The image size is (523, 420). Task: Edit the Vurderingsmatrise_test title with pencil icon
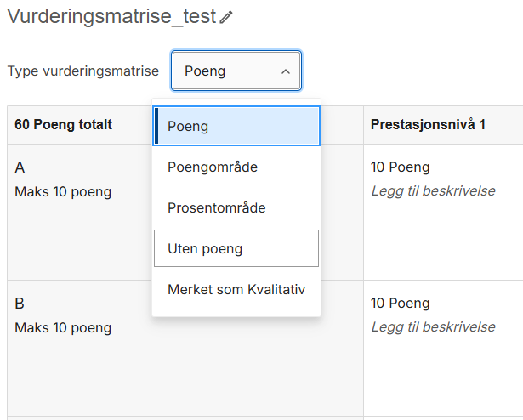[x=226, y=17]
